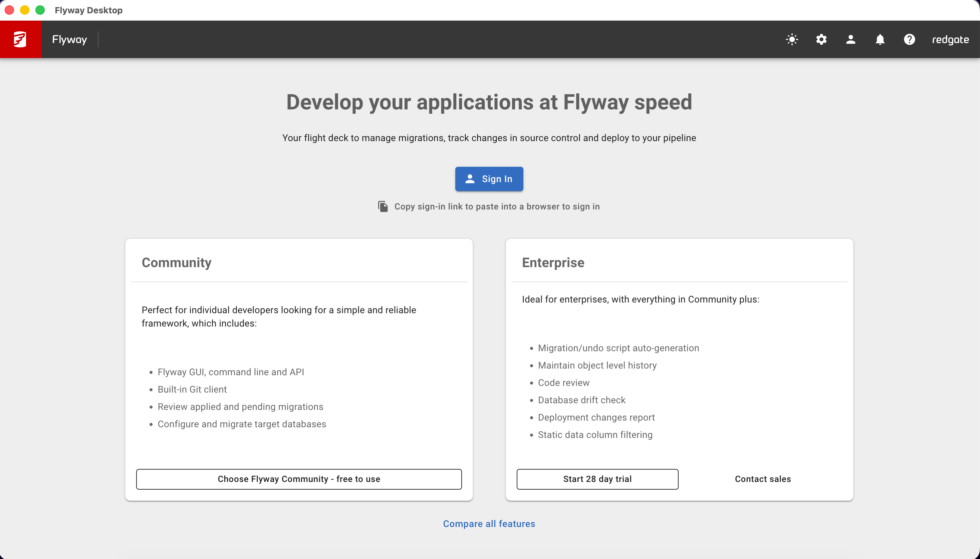
Task: Click 'Code review' list item
Action: tap(563, 383)
